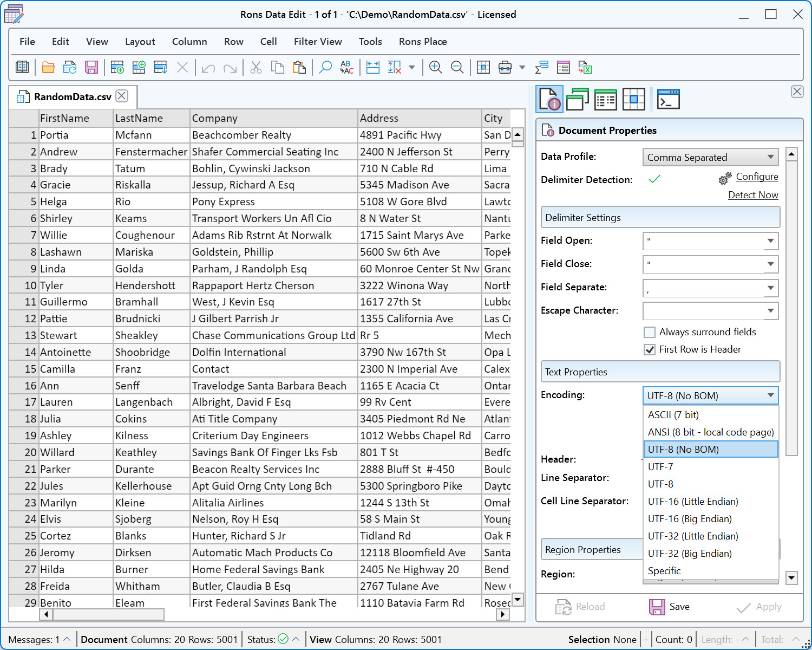This screenshot has width=812, height=650.
Task: Click the grey X delete toolbar icon
Action: [x=182, y=67]
